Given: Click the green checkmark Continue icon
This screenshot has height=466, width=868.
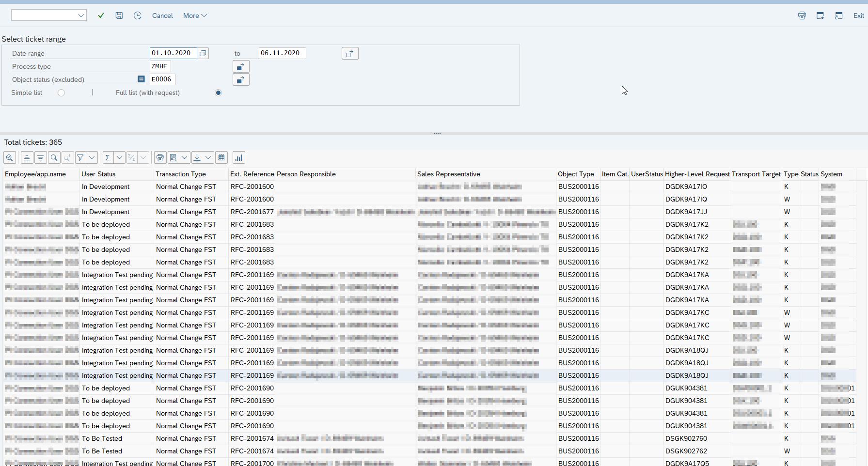Looking at the screenshot, I should 101,15.
